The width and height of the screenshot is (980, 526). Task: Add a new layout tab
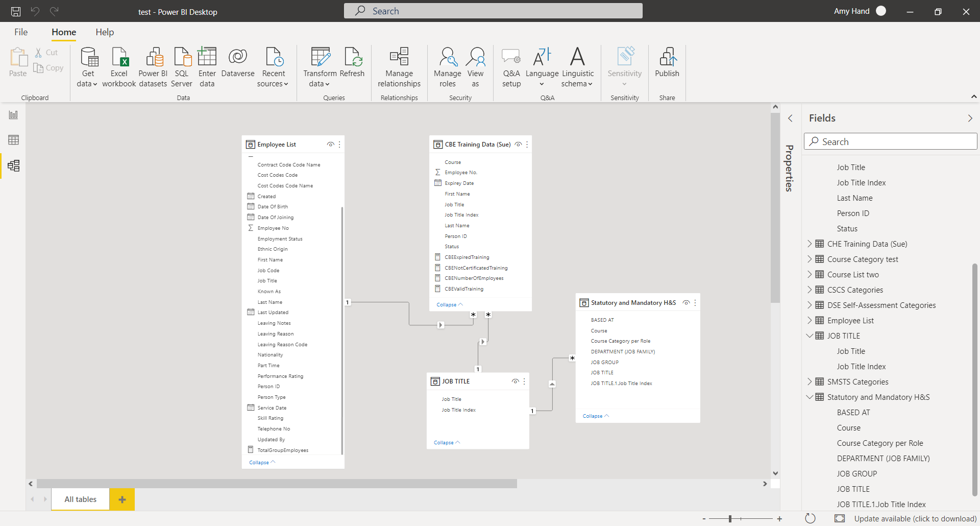click(x=122, y=499)
